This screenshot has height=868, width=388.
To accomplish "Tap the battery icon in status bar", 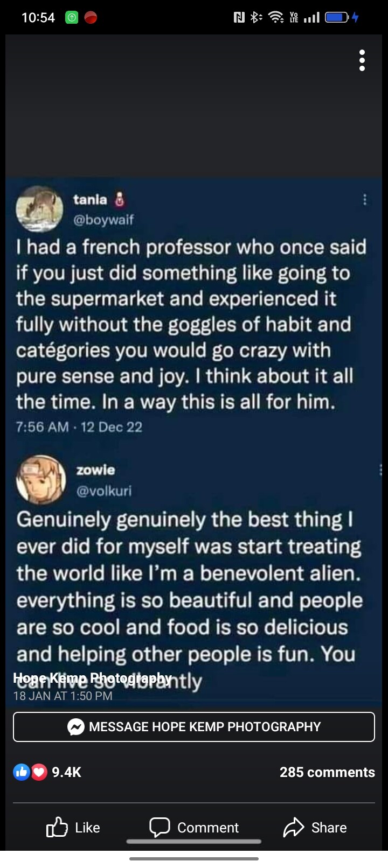I will (337, 18).
